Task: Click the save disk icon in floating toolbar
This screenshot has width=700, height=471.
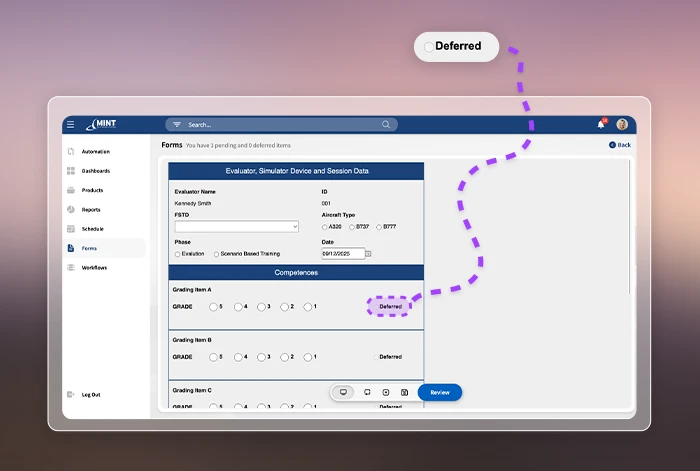Action: click(404, 392)
